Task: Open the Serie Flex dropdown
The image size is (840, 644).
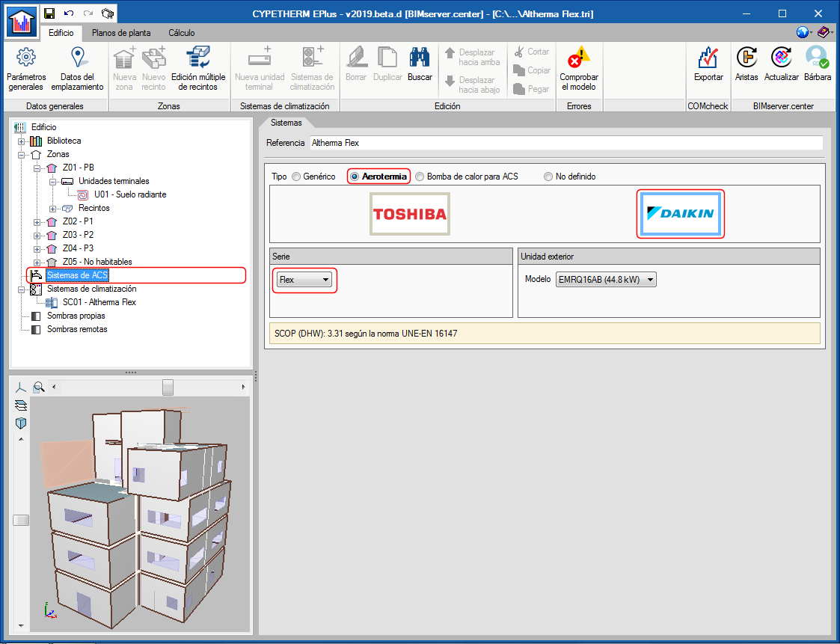Action: 304,280
